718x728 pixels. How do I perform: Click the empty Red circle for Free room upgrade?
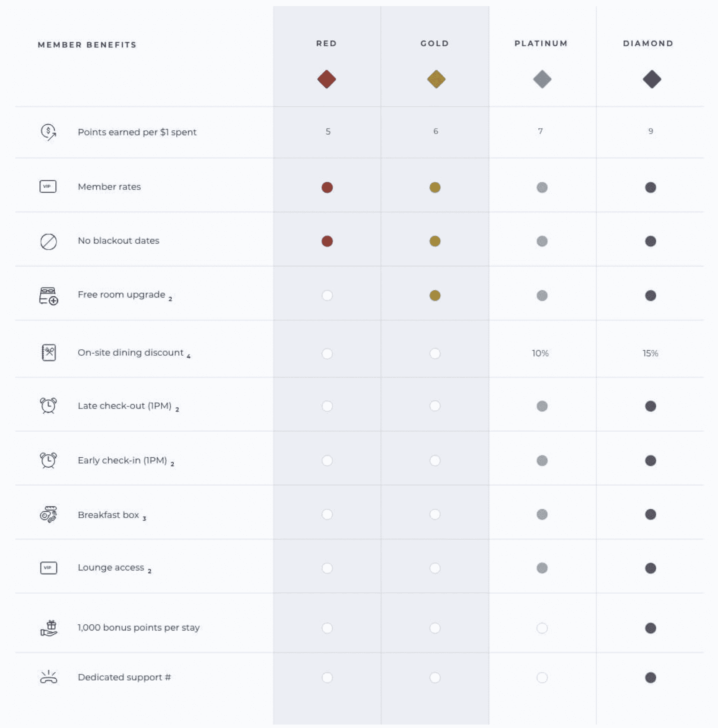point(327,295)
